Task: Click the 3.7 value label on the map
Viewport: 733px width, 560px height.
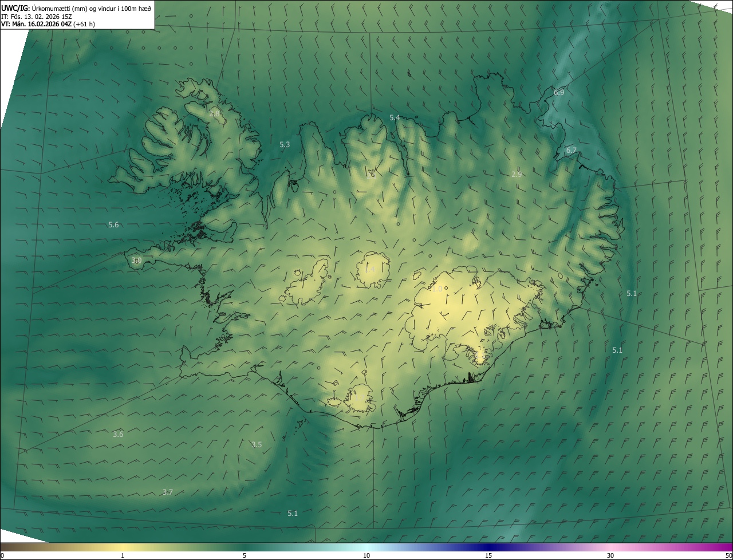Action: click(167, 492)
